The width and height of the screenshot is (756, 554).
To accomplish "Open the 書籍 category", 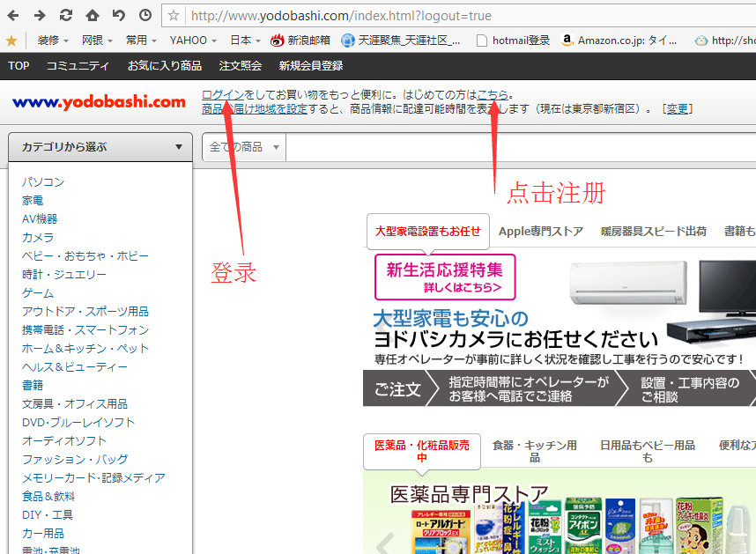I will pyautogui.click(x=33, y=386).
